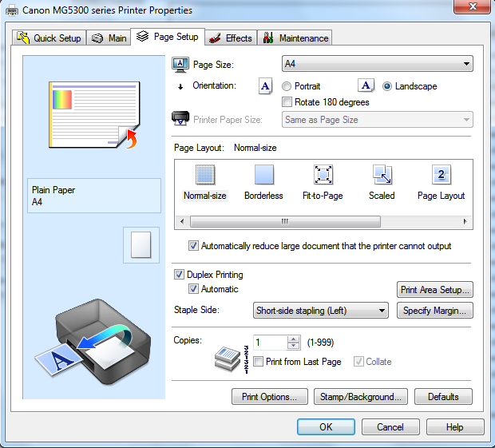Click the Specify Margin button
495x448 pixels.
(x=434, y=311)
